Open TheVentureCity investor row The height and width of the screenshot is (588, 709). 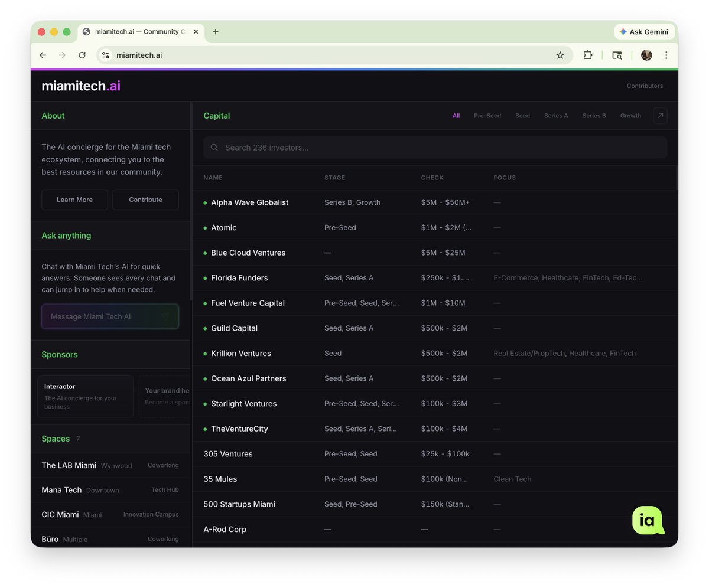click(435, 429)
